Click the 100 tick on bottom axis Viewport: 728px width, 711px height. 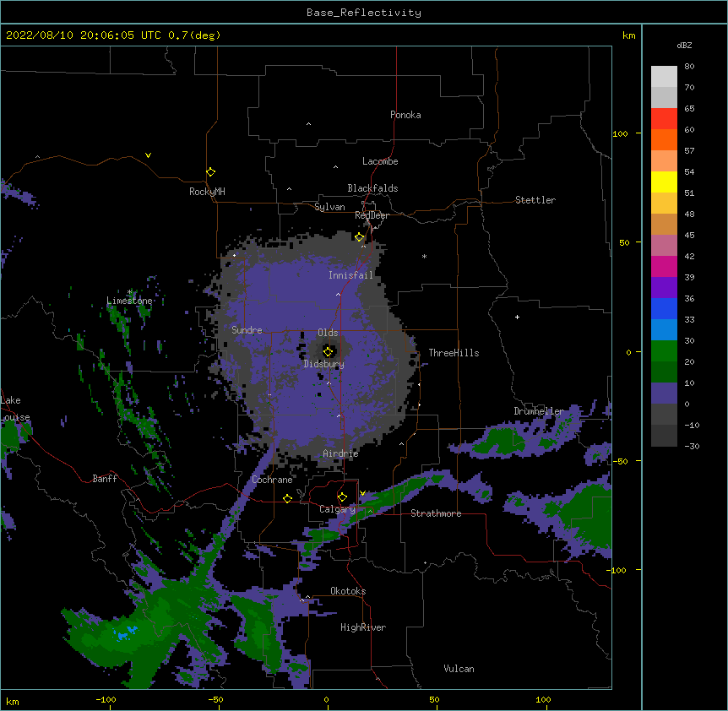click(x=543, y=699)
